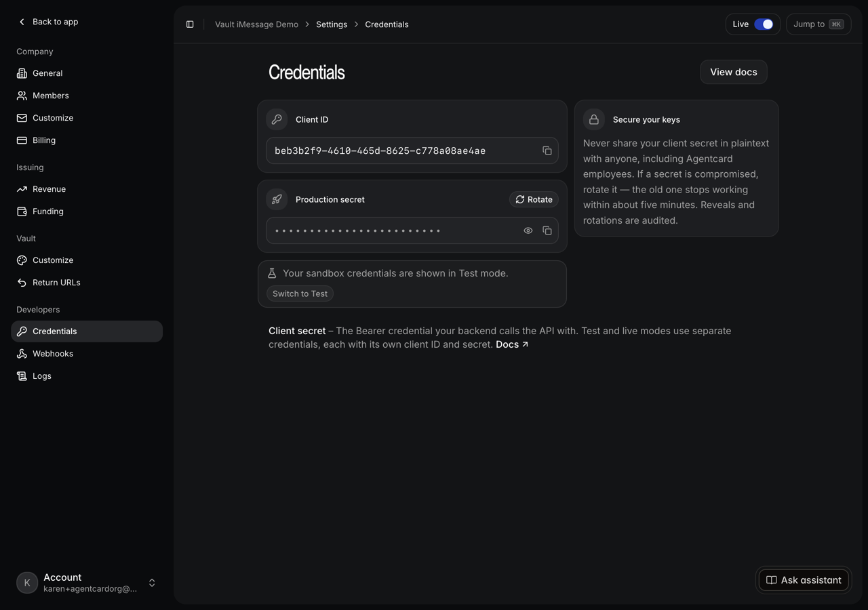Rotate the production secret
The image size is (868, 610).
pyautogui.click(x=534, y=199)
